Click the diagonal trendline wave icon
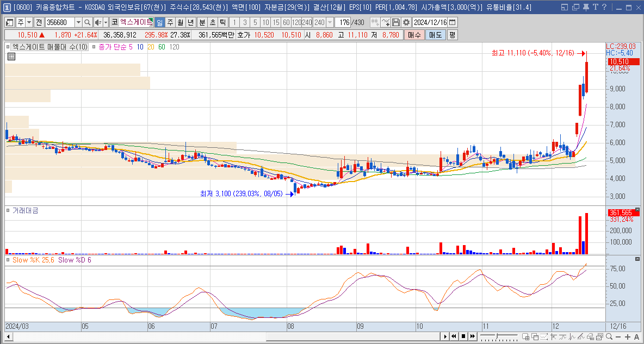The width and height of the screenshot is (644, 344). 581,336
